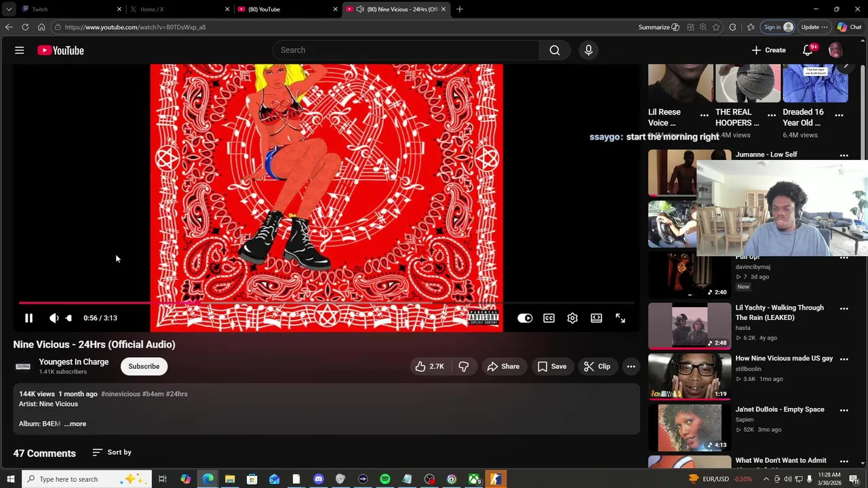Image resolution: width=868 pixels, height=488 pixels.
Task: Open Youngest In Charge channel avatar
Action: [x=23, y=367]
